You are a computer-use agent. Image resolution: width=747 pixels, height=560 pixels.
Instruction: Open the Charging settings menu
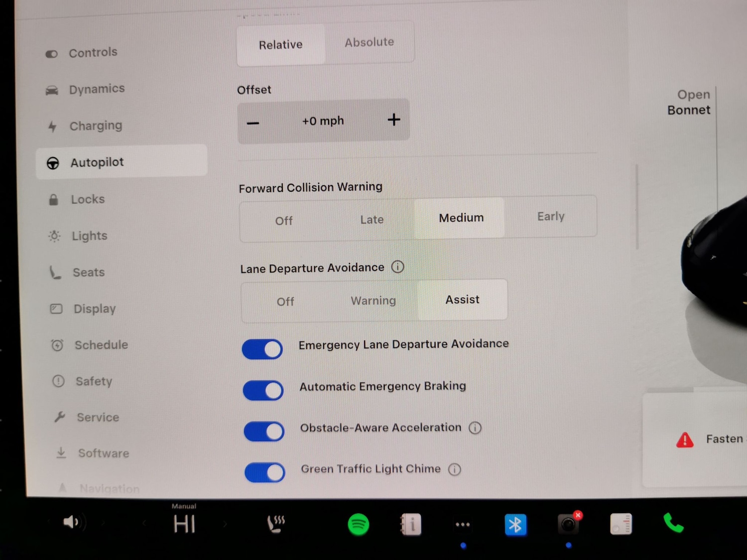coord(96,126)
